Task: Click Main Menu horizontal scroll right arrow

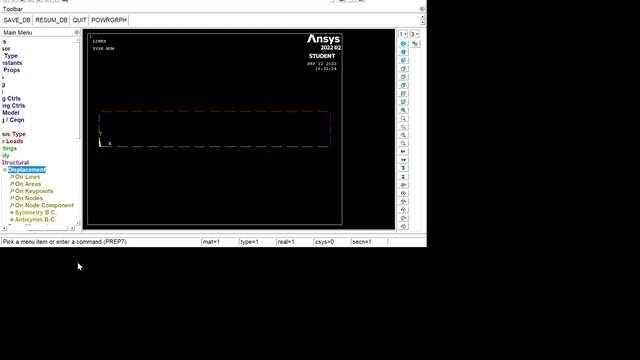Action: [72, 228]
